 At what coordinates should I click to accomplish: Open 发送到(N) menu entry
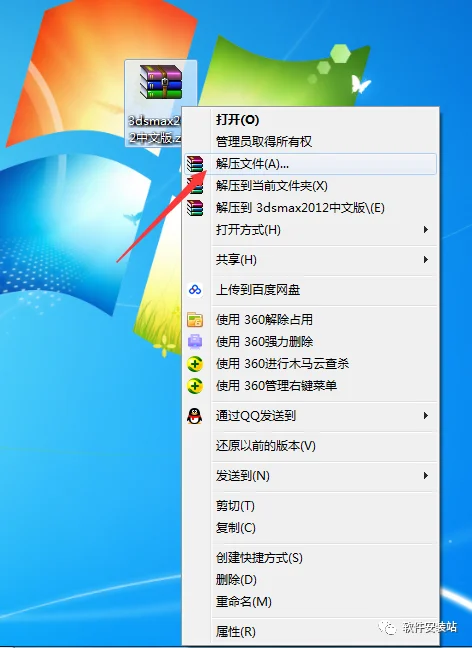pos(310,476)
